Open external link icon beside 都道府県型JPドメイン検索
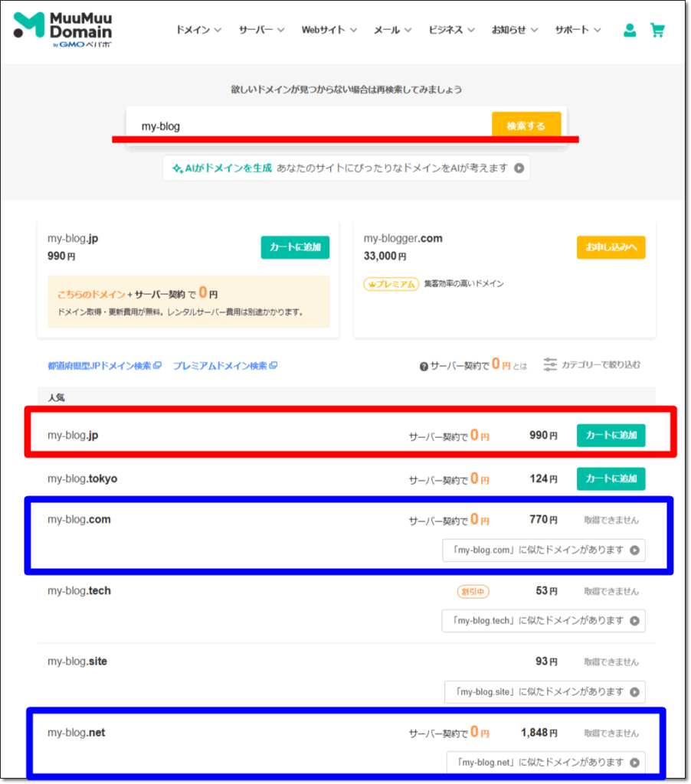Viewport: 691px width, 784px height. 157,365
